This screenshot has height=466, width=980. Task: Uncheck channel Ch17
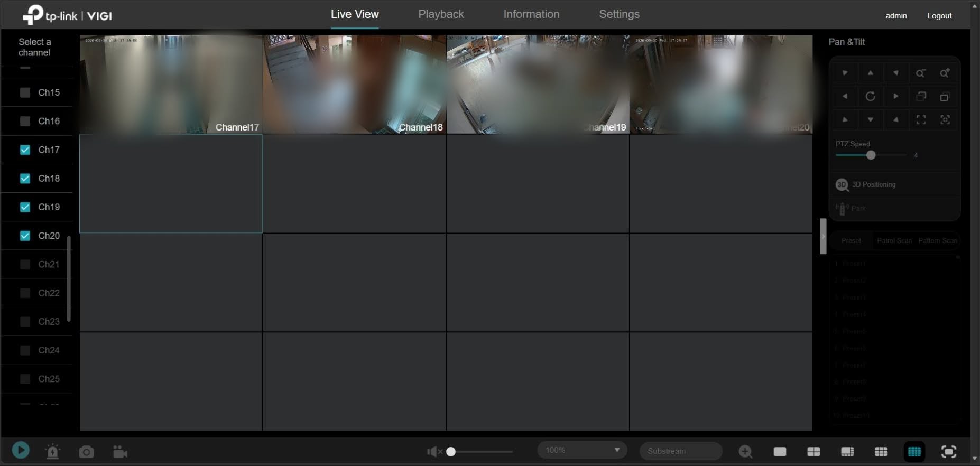click(x=25, y=150)
